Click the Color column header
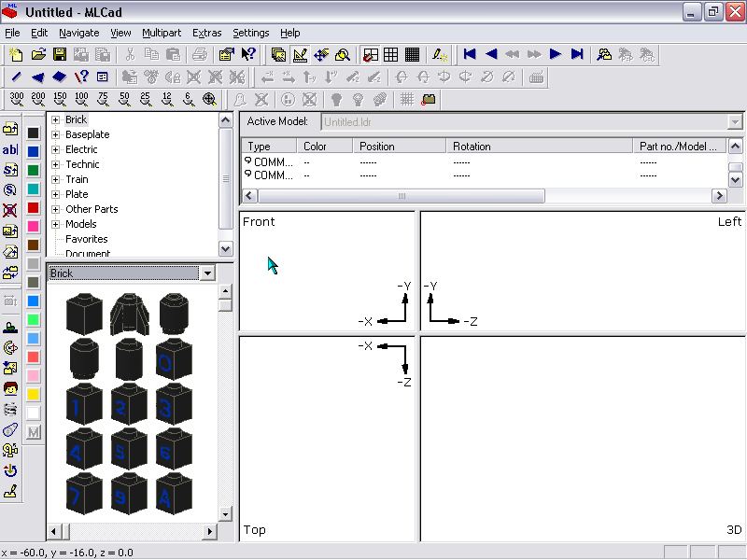The height and width of the screenshot is (560, 747). pyautogui.click(x=325, y=147)
